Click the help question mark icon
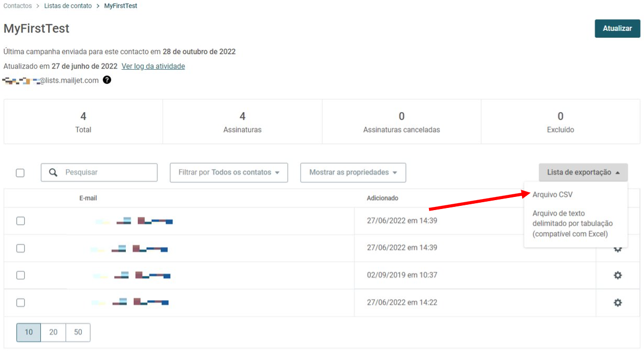This screenshot has height=352, width=644. [107, 80]
